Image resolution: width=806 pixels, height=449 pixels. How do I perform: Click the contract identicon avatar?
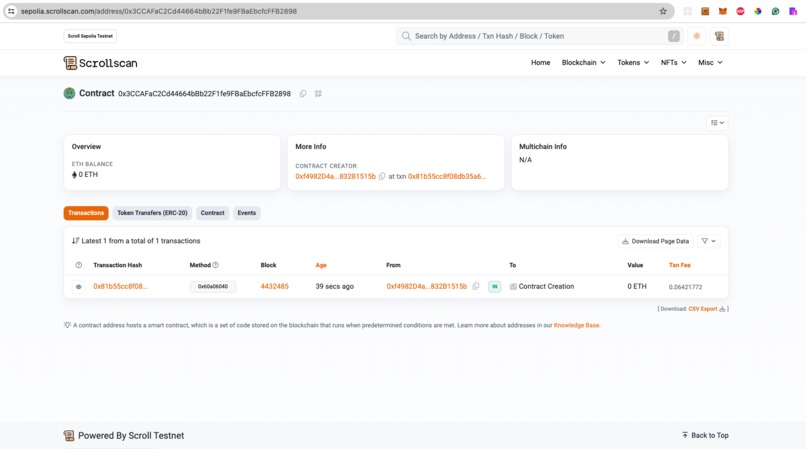[x=69, y=93]
